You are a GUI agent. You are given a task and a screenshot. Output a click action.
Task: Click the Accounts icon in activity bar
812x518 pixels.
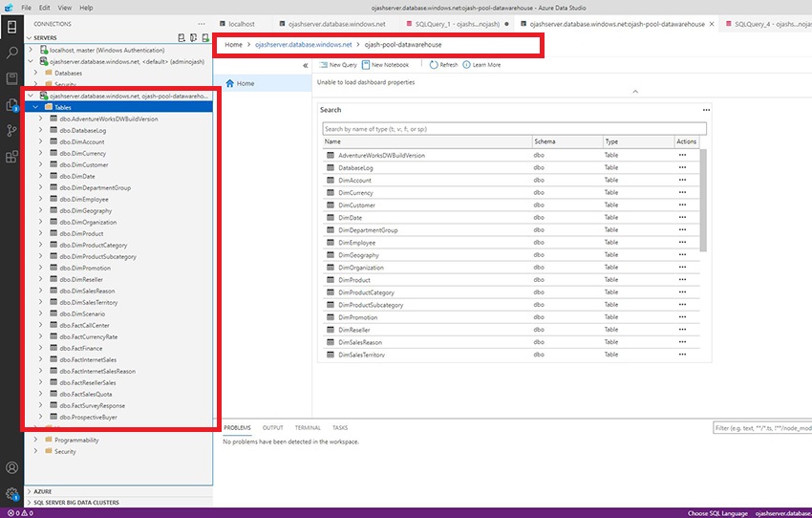(x=11, y=468)
